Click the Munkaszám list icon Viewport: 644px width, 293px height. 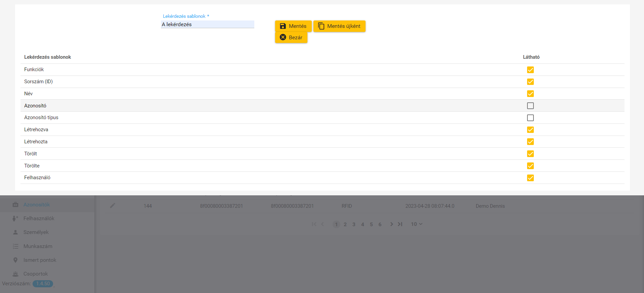tap(15, 246)
